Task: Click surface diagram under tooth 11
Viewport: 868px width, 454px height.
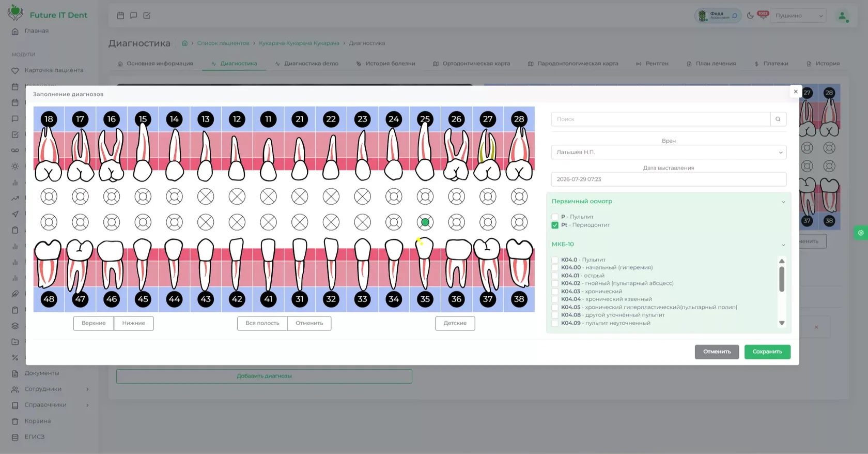Action: (x=268, y=196)
